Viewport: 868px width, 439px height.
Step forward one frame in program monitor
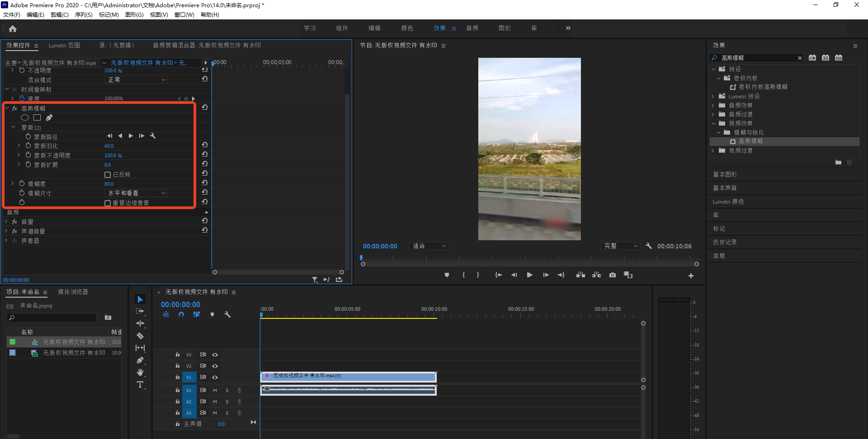[546, 275]
